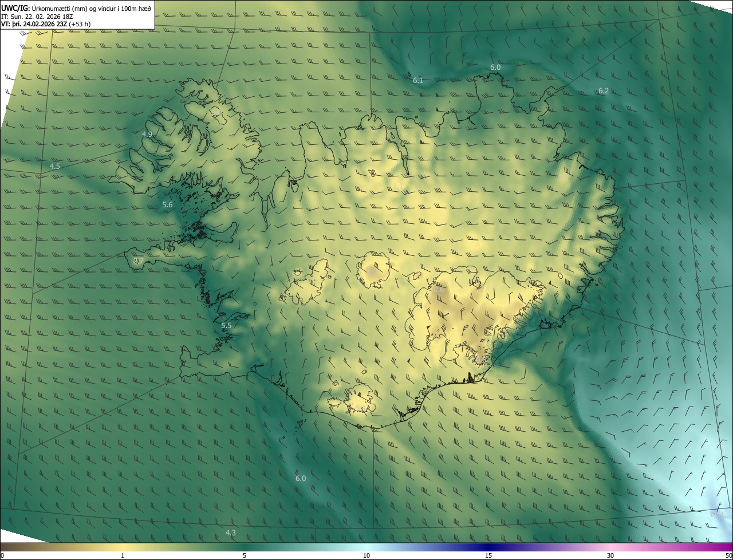This screenshot has width=733, height=560.
Task: Select the 4.5 value label on the map
Action: click(54, 167)
